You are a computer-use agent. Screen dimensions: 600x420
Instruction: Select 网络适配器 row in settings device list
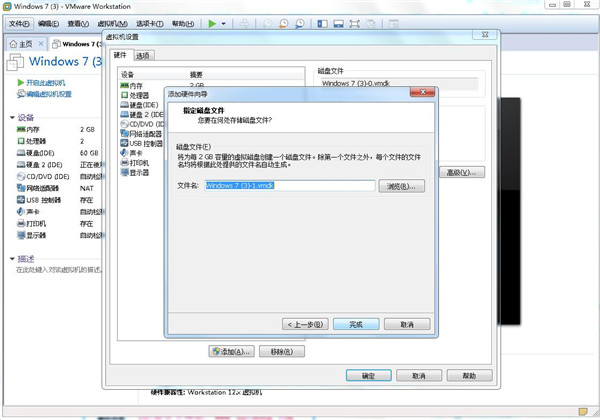click(142, 133)
